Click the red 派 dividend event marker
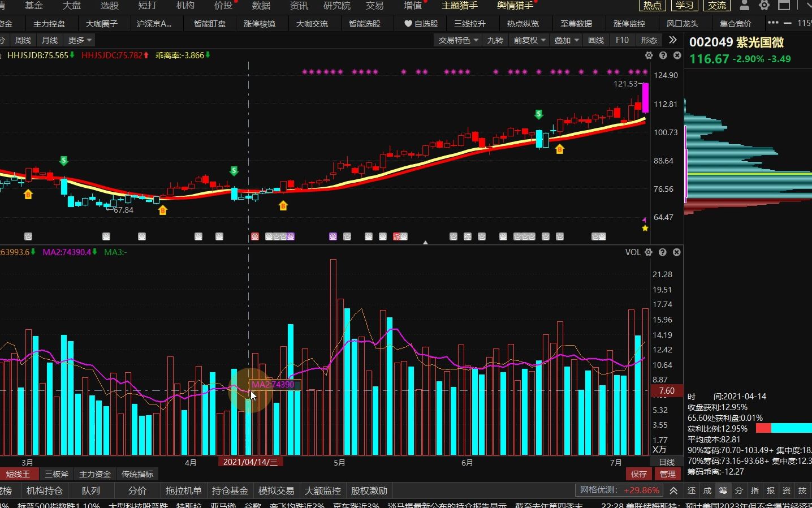812x508 pixels. pyautogui.click(x=396, y=236)
